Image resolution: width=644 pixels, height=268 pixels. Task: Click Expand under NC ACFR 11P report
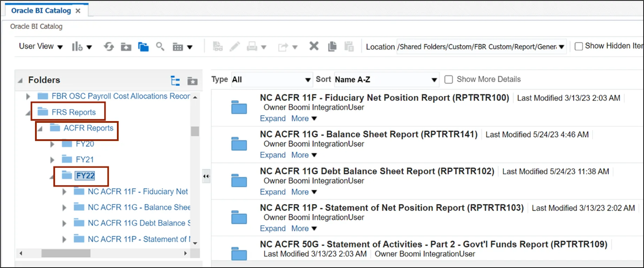273,228
